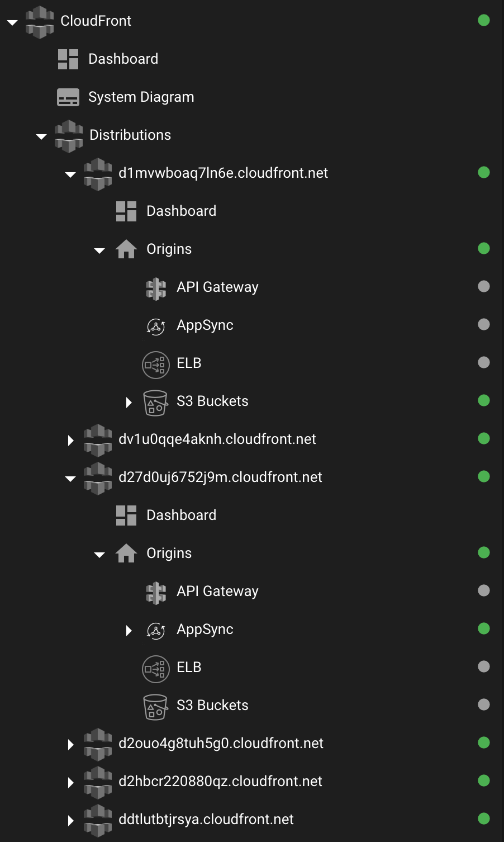Image resolution: width=504 pixels, height=842 pixels.
Task: Click the gray status dot beside first AppSync
Action: [x=484, y=324]
